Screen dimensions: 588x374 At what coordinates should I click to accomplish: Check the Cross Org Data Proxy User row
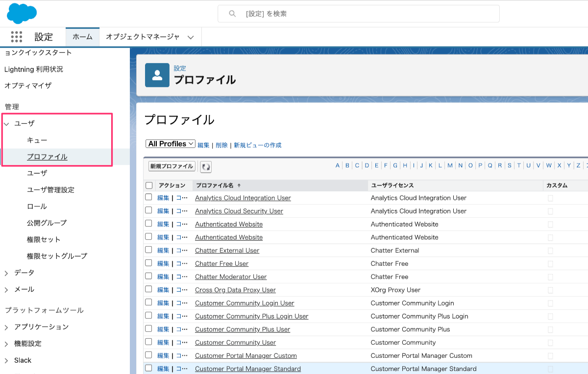(x=149, y=289)
